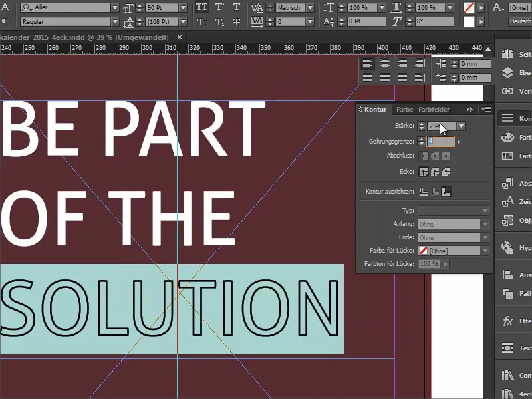
Task: Switch to the Farbfelder panel tab
Action: [x=434, y=110]
